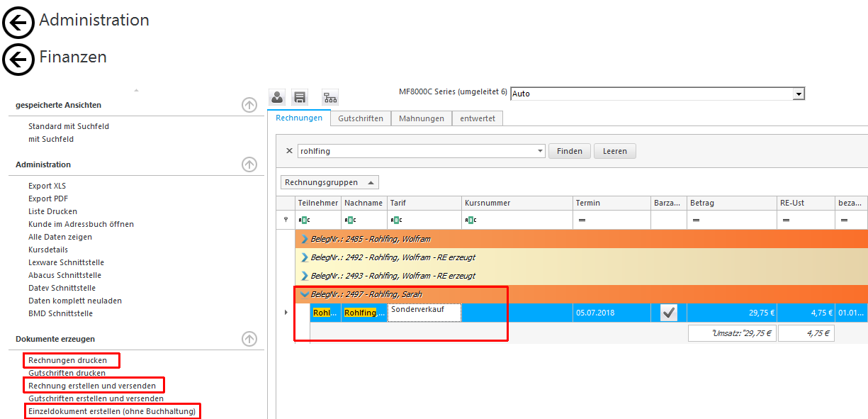Screen dimensions: 868x419
Task: Open the search field dropdown arrow
Action: pyautogui.click(x=540, y=151)
